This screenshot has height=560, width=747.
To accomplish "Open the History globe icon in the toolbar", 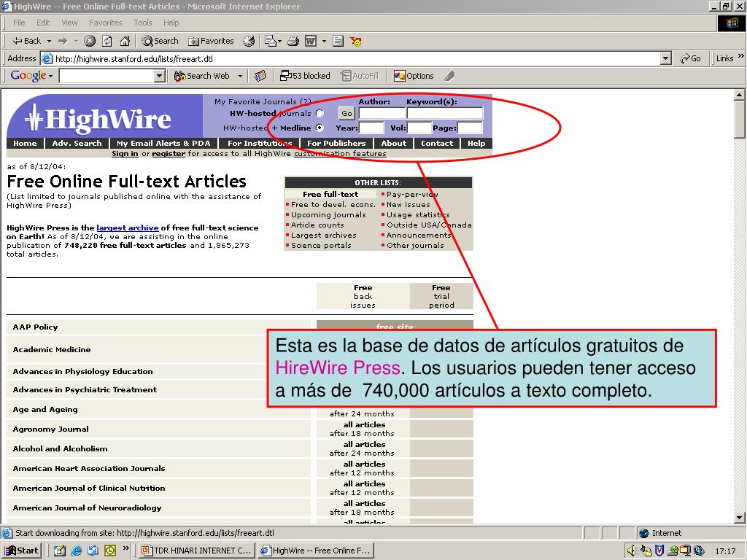I will click(249, 41).
